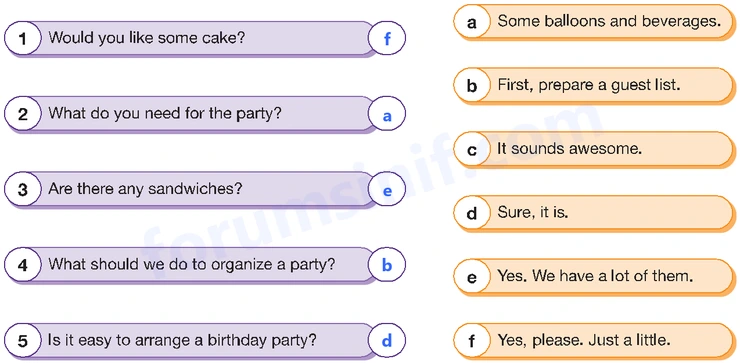Select the blue 'd' answer circle

[x=387, y=341]
